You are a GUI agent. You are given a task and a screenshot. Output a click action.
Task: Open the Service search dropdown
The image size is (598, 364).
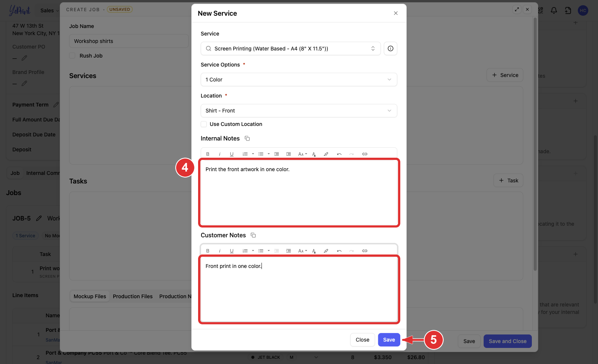(x=291, y=49)
